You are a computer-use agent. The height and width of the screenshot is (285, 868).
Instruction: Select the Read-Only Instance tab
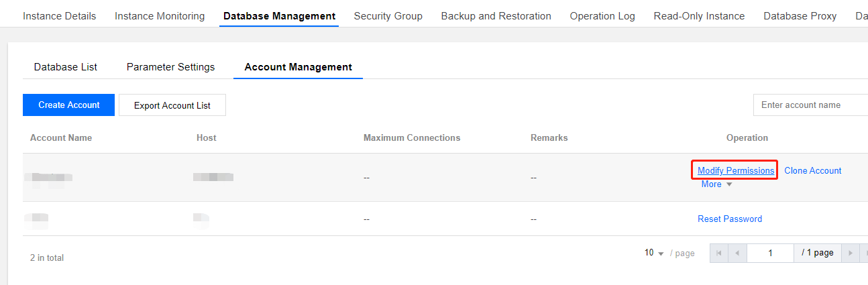click(699, 16)
